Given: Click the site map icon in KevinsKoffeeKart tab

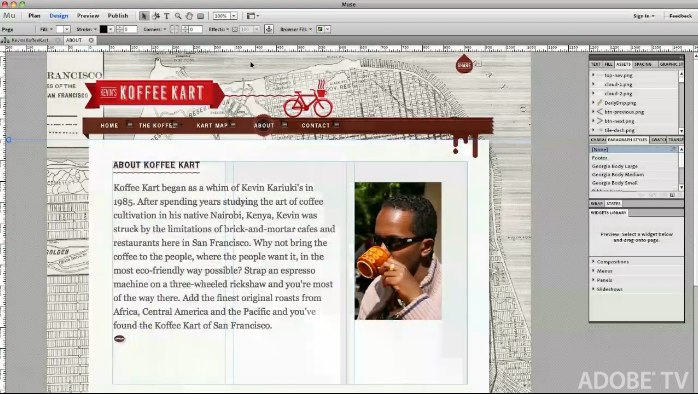Looking at the screenshot, I should point(5,40).
